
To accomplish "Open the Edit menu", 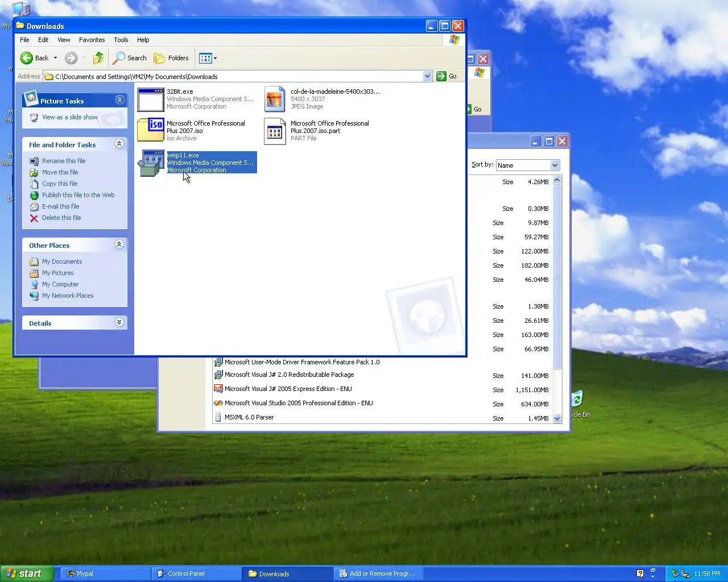I will [x=43, y=40].
